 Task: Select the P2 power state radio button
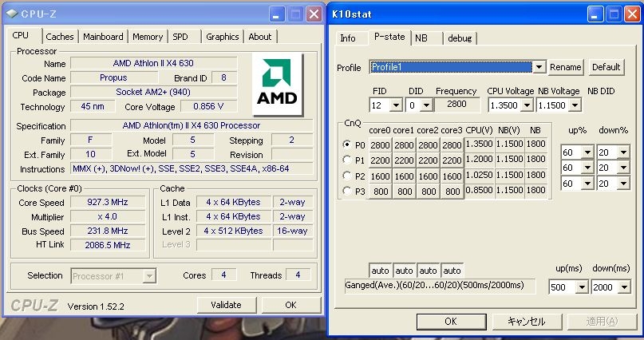347,176
